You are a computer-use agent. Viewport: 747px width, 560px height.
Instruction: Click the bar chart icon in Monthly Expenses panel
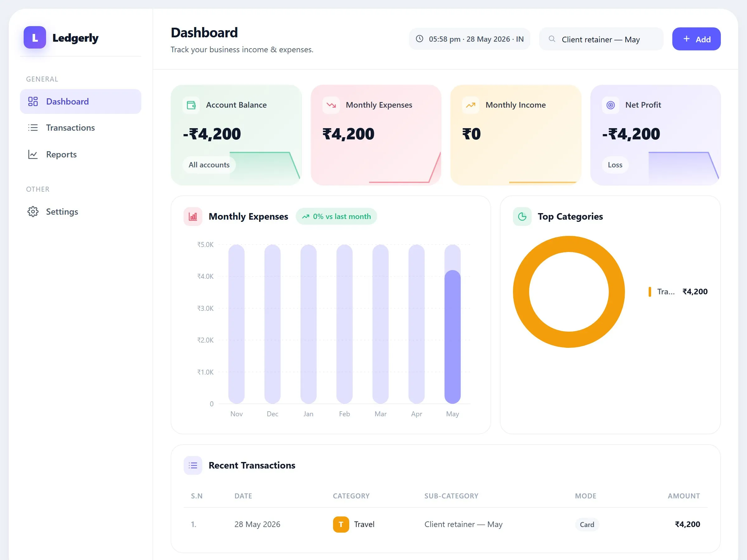click(193, 217)
